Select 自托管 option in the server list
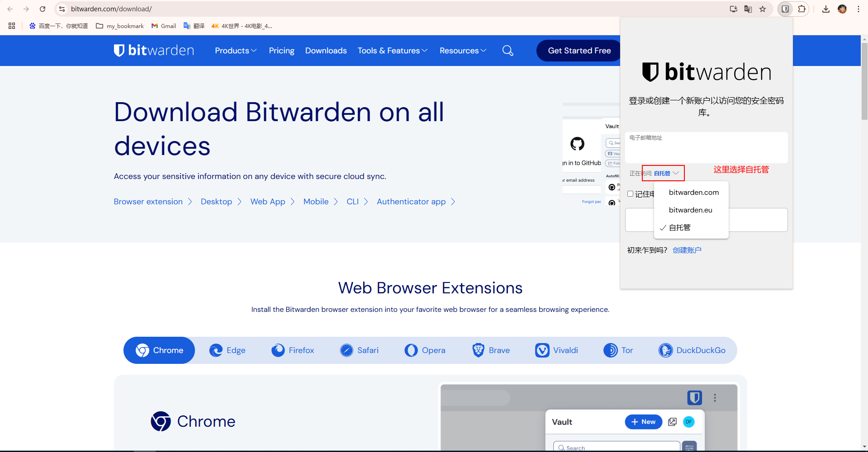868x452 pixels. [679, 228]
